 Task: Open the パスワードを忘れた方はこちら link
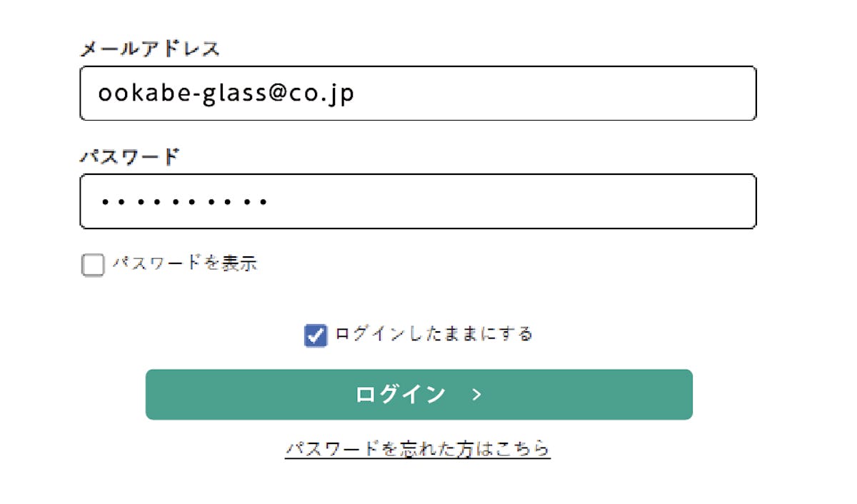pyautogui.click(x=417, y=449)
